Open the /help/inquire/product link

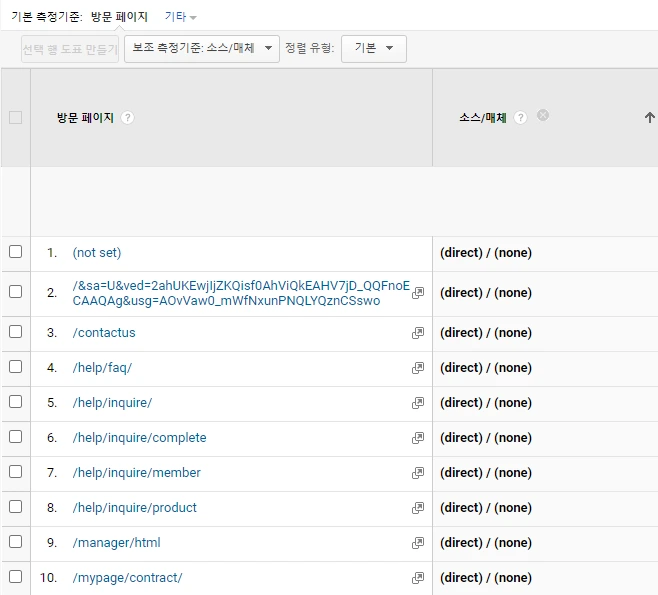click(x=135, y=508)
